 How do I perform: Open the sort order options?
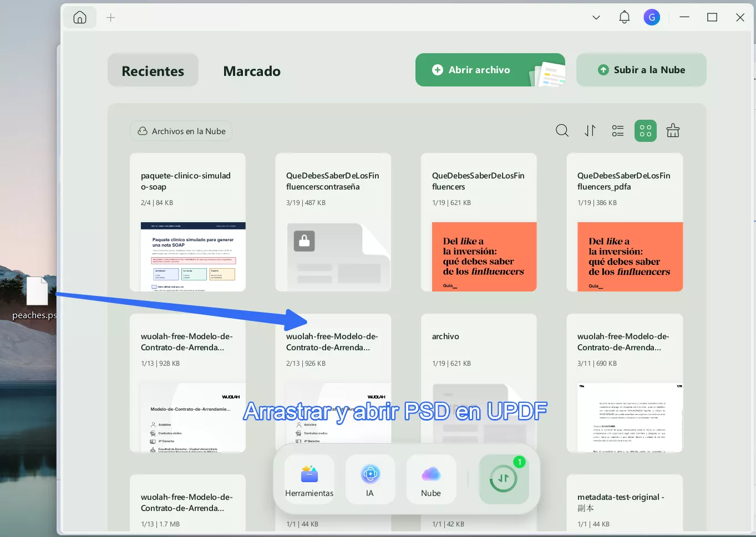(590, 131)
